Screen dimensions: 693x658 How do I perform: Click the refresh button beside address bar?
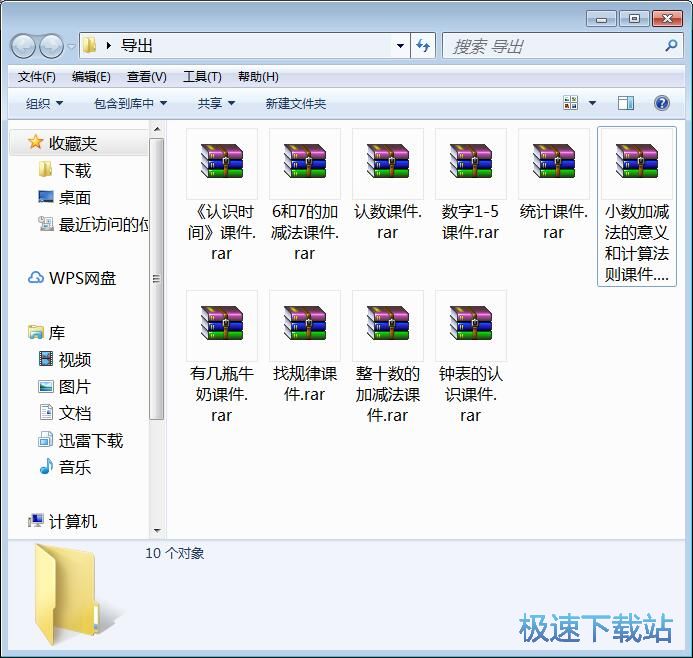(423, 46)
